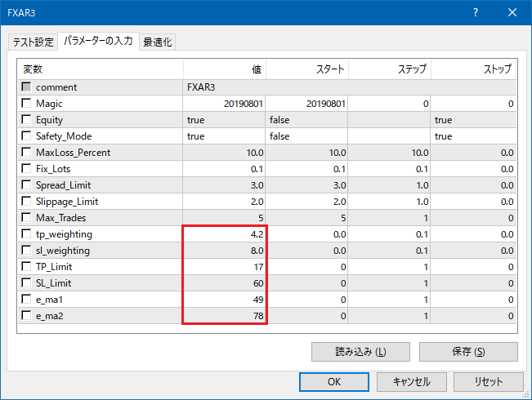Click the MaxLoss_Percent variable name
The height and width of the screenshot is (400, 532).
coord(73,153)
